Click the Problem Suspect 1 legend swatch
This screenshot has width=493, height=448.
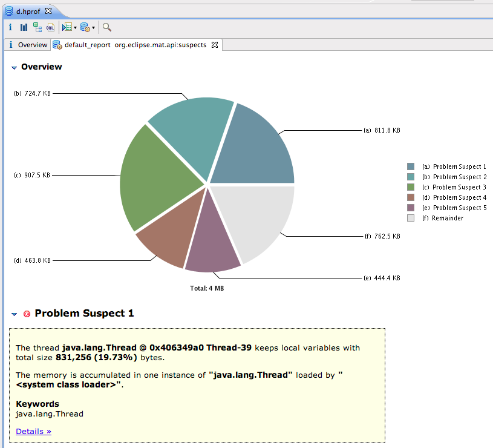(411, 166)
